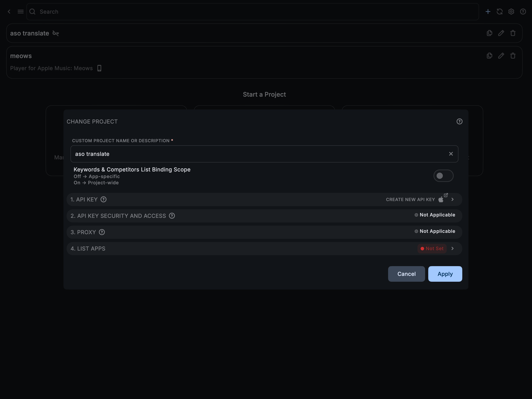Delete the meows project via trash icon
532x399 pixels.
[x=513, y=56]
